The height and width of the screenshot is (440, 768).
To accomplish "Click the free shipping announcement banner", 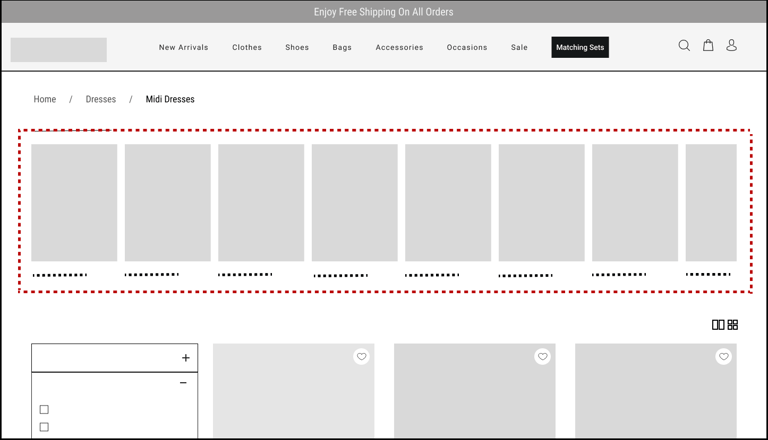I will click(x=384, y=12).
